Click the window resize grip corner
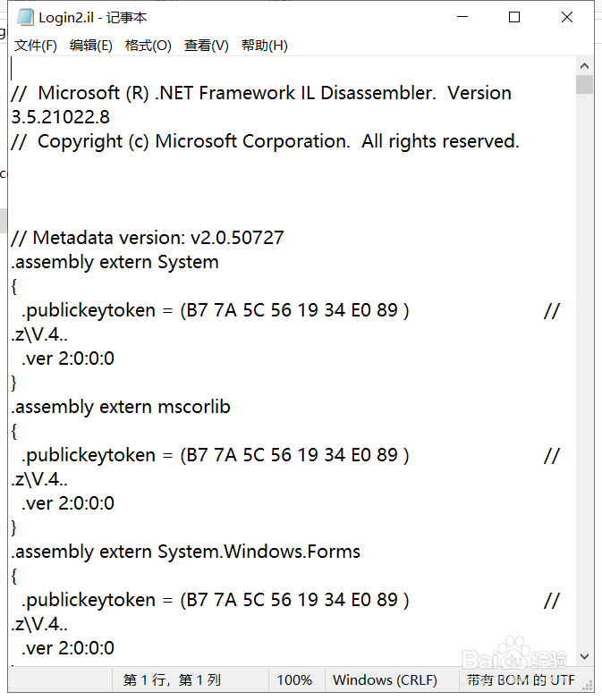The width and height of the screenshot is (602, 700). [x=589, y=687]
